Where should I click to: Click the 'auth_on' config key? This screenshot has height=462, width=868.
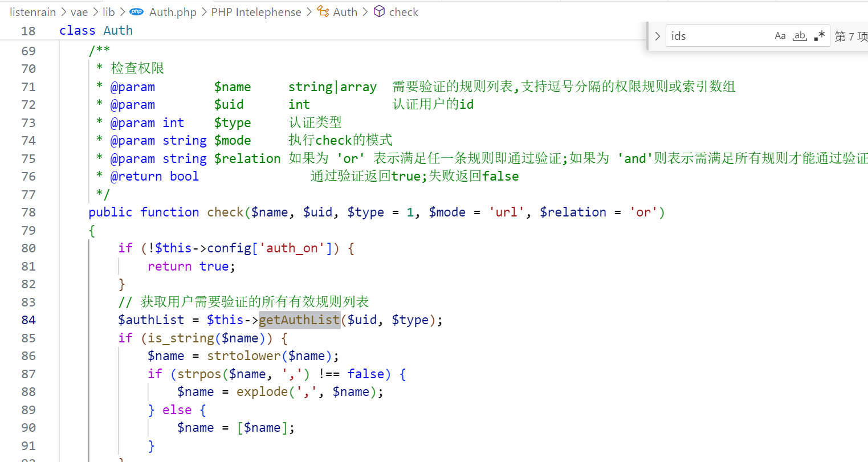[292, 248]
